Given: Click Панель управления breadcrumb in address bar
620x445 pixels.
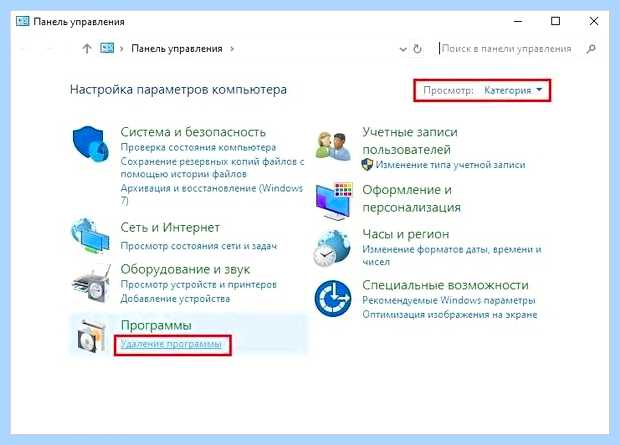Looking at the screenshot, I should pos(177,49).
